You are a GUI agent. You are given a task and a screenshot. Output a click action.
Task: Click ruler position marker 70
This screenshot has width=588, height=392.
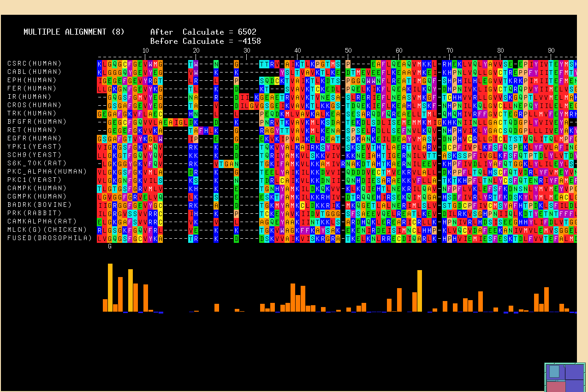tap(450, 50)
